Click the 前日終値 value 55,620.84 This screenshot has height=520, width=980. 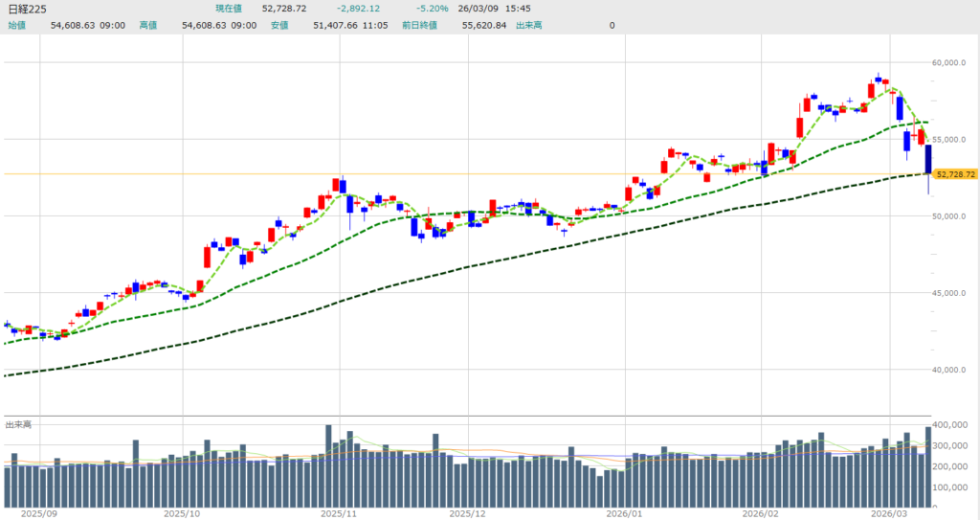484,25
